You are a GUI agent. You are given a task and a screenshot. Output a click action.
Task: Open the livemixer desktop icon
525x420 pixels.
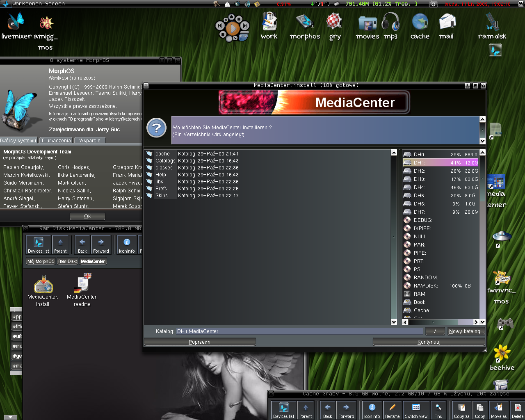(16, 26)
